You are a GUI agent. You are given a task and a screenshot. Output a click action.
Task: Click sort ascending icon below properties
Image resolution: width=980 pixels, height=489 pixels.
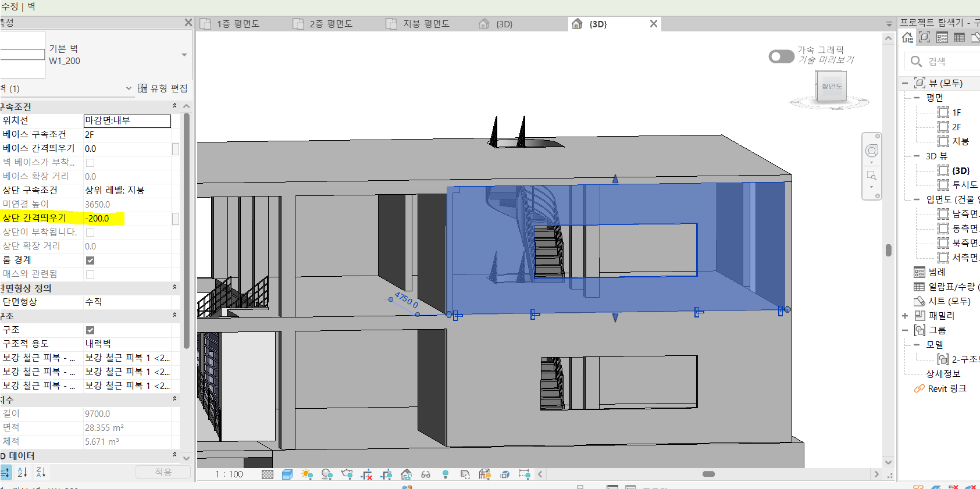(x=22, y=472)
